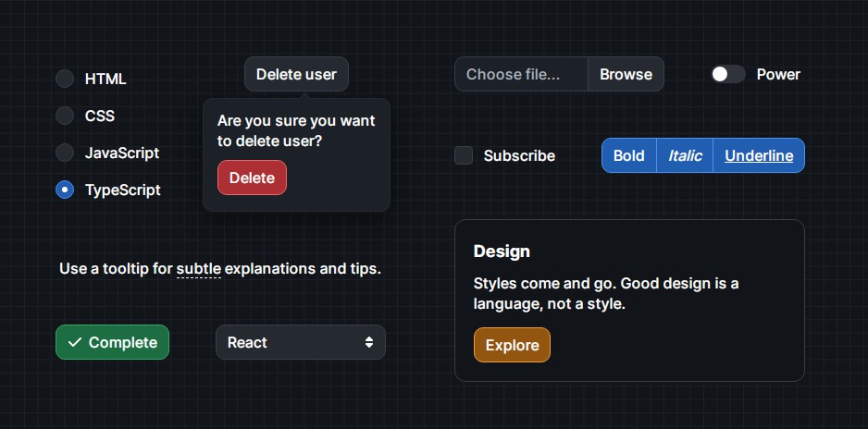This screenshot has width=868, height=429.
Task: Open the React dropdown select
Action: click(x=300, y=342)
